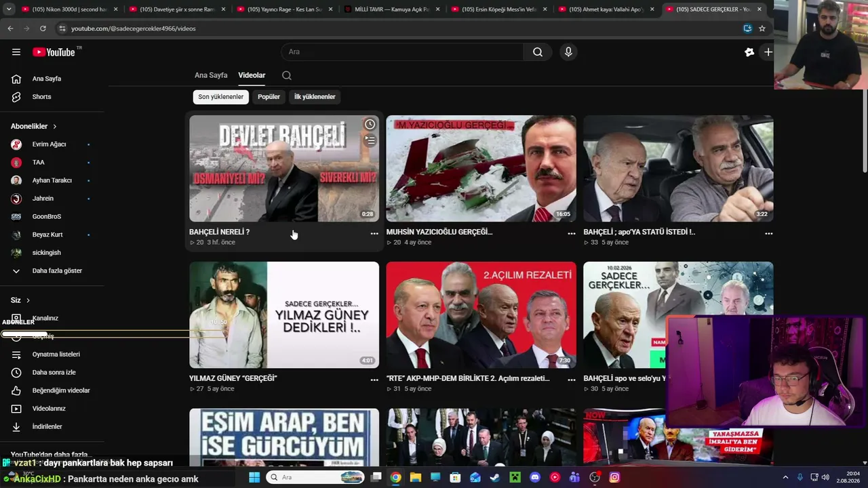Open Steam from the taskbar
Image resolution: width=868 pixels, height=488 pixels.
click(x=495, y=477)
